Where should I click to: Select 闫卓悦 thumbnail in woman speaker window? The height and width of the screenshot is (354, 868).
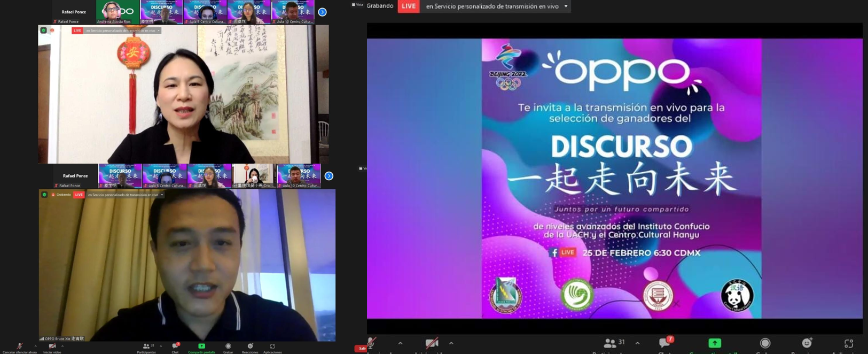tap(249, 12)
